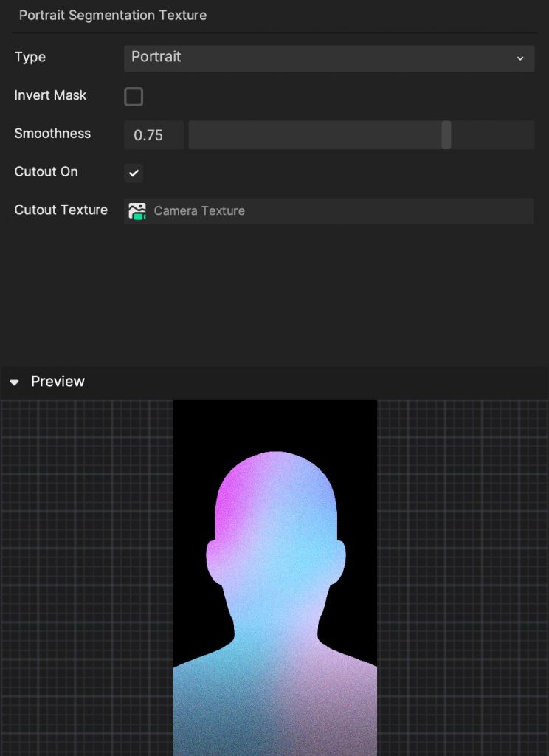Viewport: 549px width, 756px height.
Task: Click the chevron arrow of Type dropdown
Action: point(520,58)
